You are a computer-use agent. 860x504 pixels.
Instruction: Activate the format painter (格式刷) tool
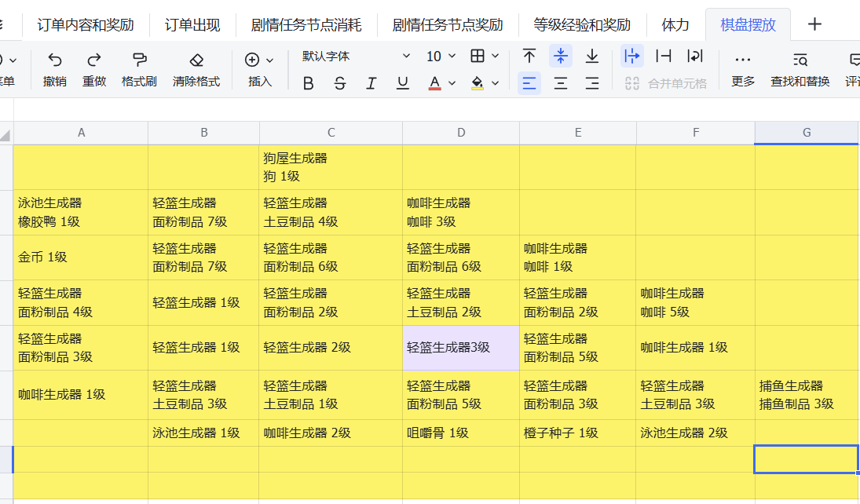pyautogui.click(x=139, y=59)
